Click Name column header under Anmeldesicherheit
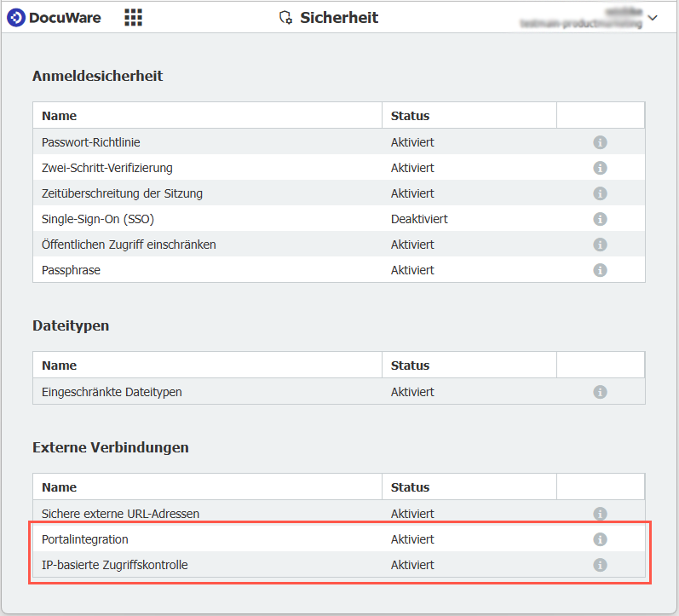Screen dimensions: 679x616 pos(60,116)
